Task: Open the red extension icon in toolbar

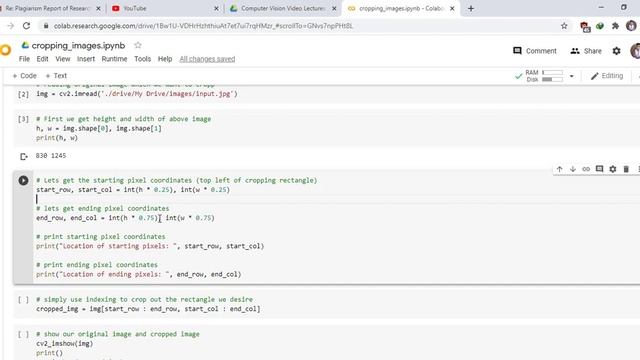Action: [585, 27]
